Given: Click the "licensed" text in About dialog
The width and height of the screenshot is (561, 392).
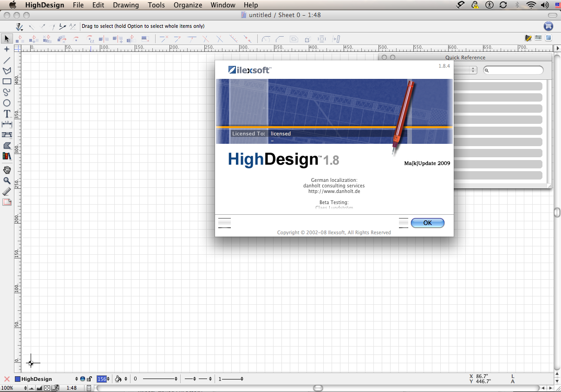Looking at the screenshot, I should [x=280, y=134].
